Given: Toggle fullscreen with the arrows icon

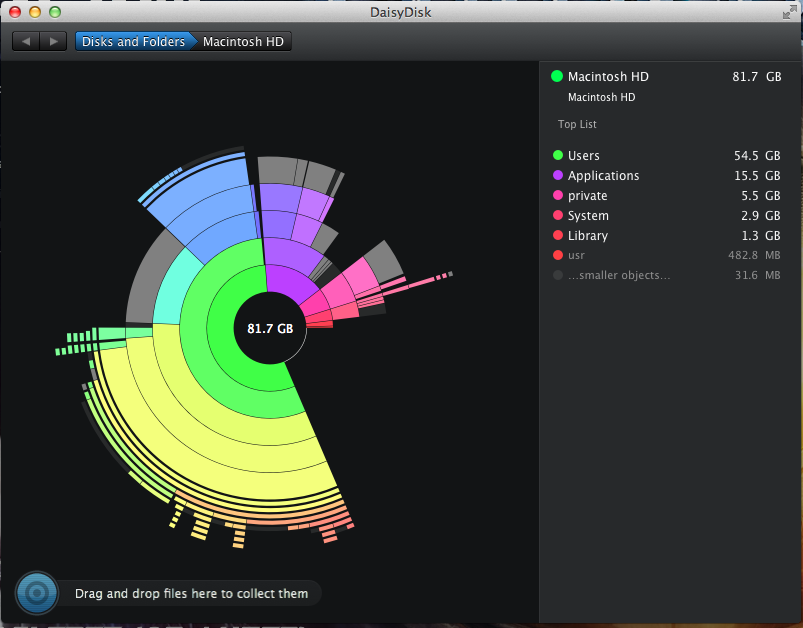Looking at the screenshot, I should tap(790, 12).
